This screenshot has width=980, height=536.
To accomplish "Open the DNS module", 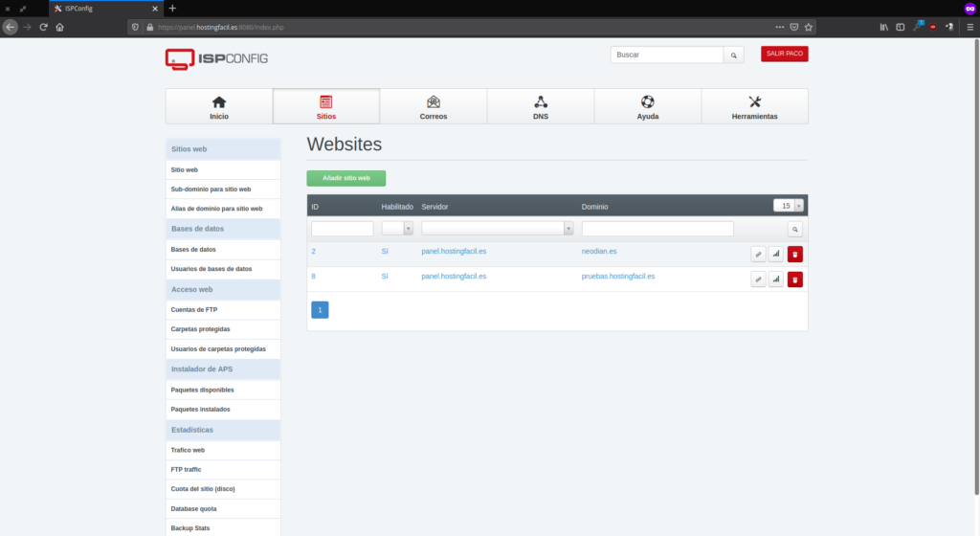I will [540, 106].
